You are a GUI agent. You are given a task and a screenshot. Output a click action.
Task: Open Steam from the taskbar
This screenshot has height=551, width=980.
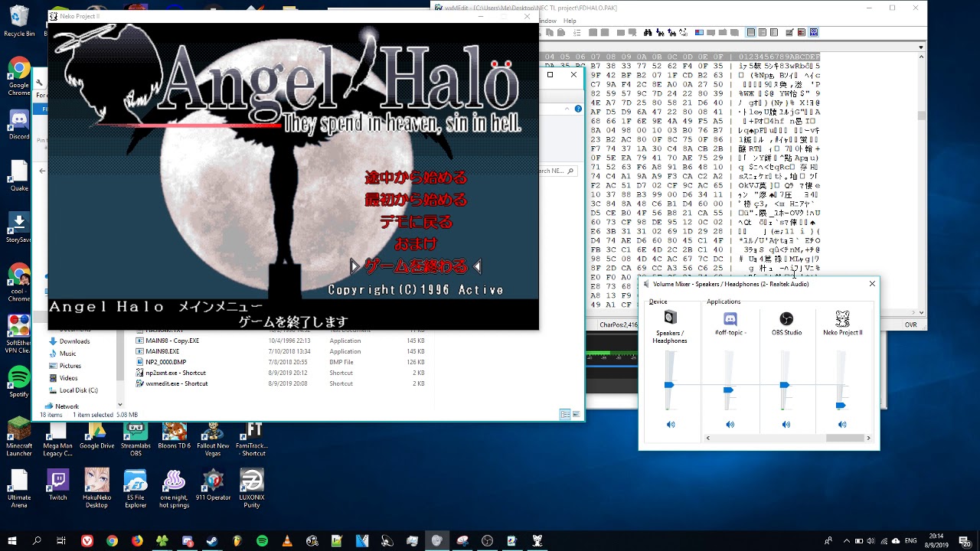coord(212,540)
